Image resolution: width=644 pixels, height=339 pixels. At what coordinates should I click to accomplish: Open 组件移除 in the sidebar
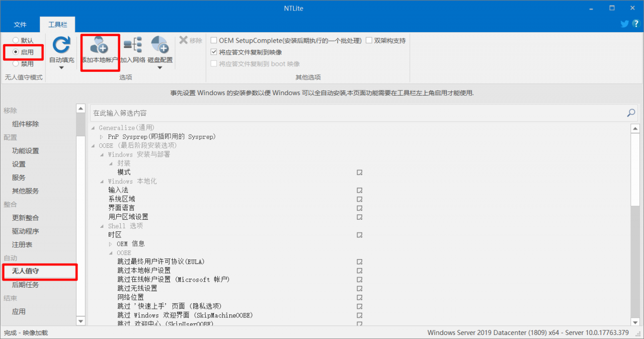[x=26, y=124]
